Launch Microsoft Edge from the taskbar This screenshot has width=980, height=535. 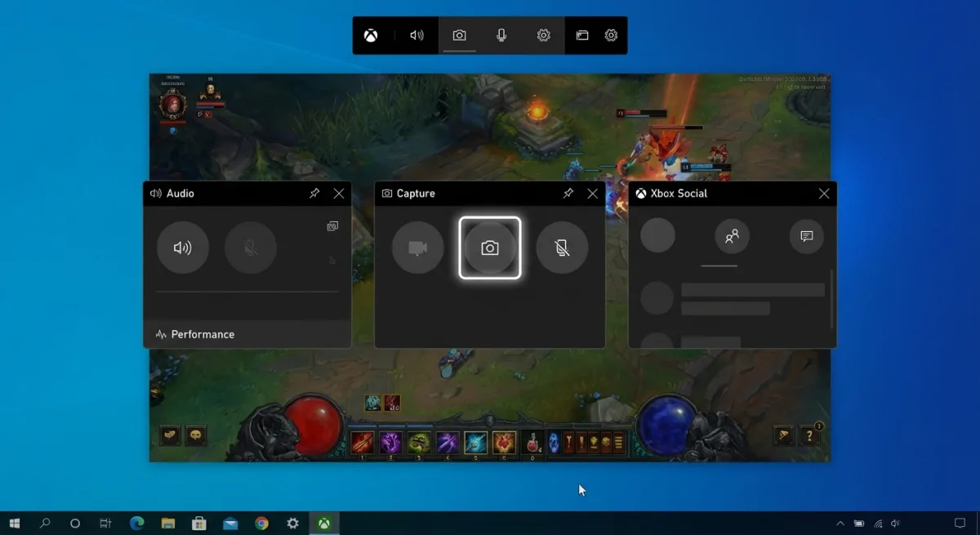coord(137,523)
